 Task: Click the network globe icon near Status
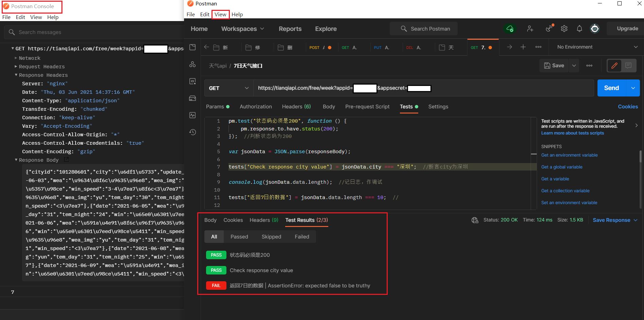475,220
